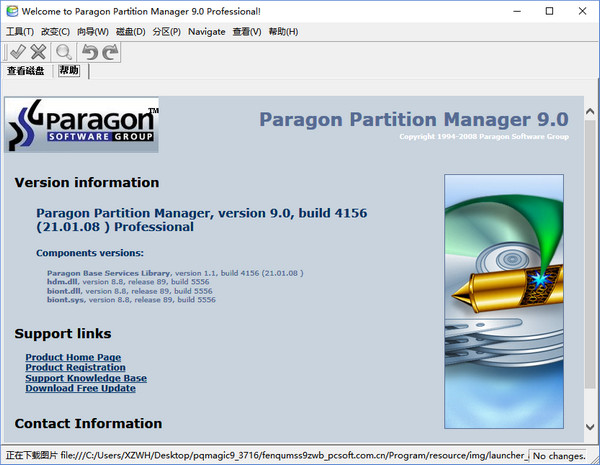Viewport: 600px width, 465px height.
Task: Switch to the 帮助 tab
Action: [x=69, y=70]
